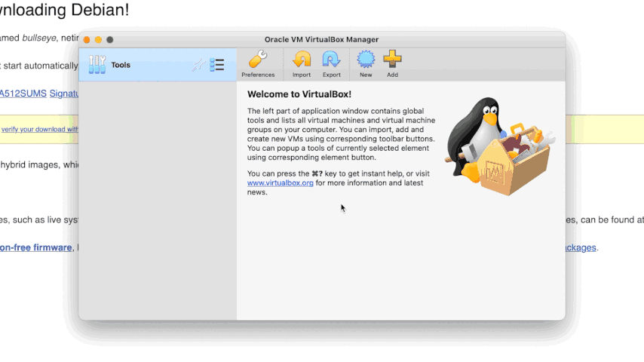Minimize the VirtualBox Manager window
Viewport: 644px width, 362px height.
pyautogui.click(x=98, y=40)
